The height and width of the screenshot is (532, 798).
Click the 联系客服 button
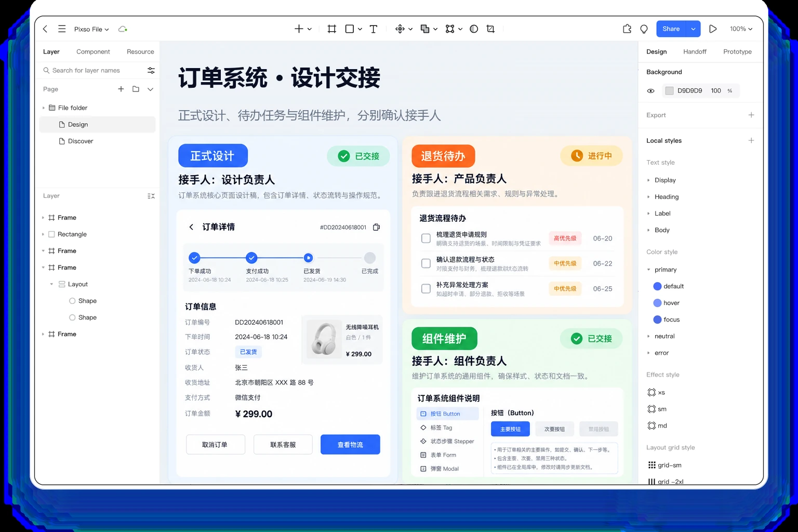(283, 445)
